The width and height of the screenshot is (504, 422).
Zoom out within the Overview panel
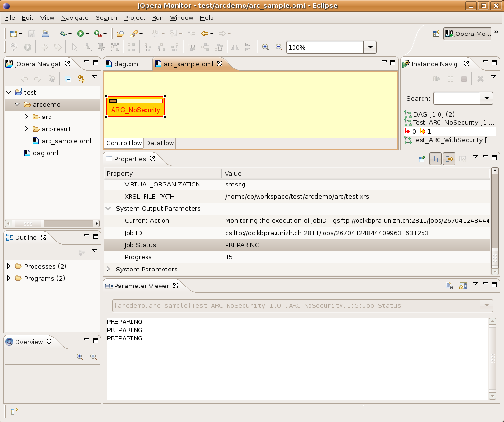(93, 356)
